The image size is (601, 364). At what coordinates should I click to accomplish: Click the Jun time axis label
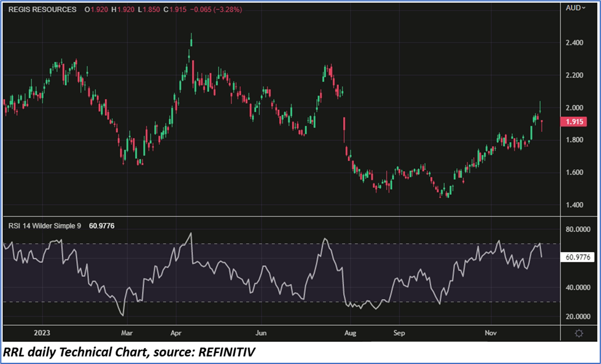click(x=261, y=333)
